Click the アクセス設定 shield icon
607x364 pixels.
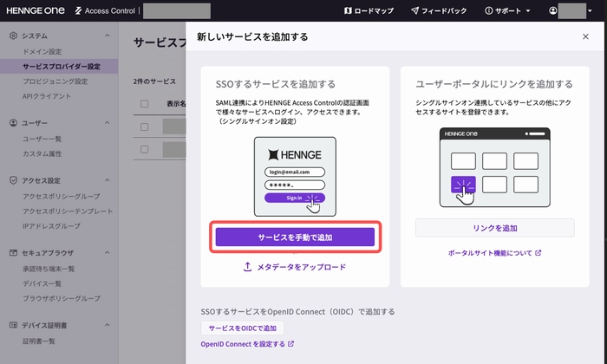tap(13, 180)
